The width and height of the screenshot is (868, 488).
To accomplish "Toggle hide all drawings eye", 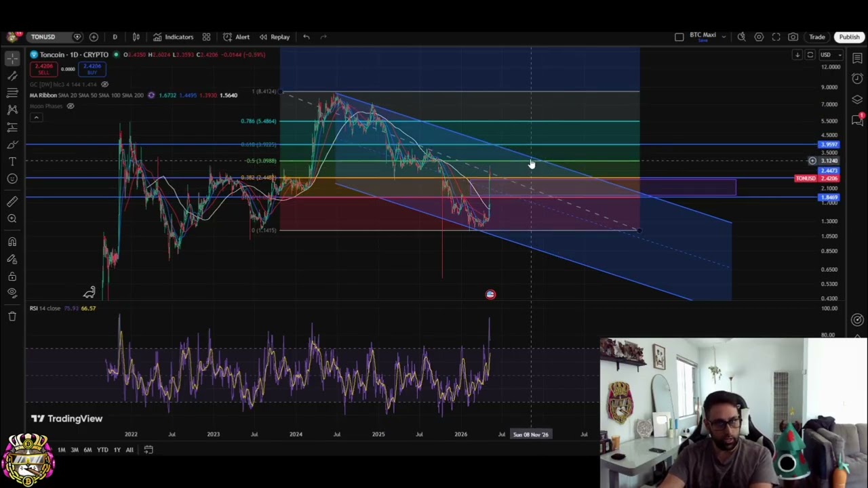I will tap(12, 293).
